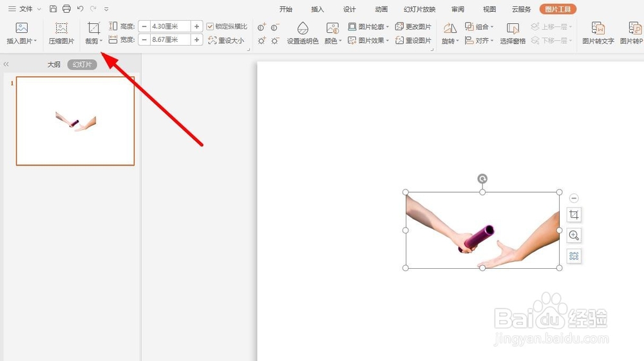Expand the arrow next to 文件
The width and height of the screenshot is (644, 361).
coord(39,9)
